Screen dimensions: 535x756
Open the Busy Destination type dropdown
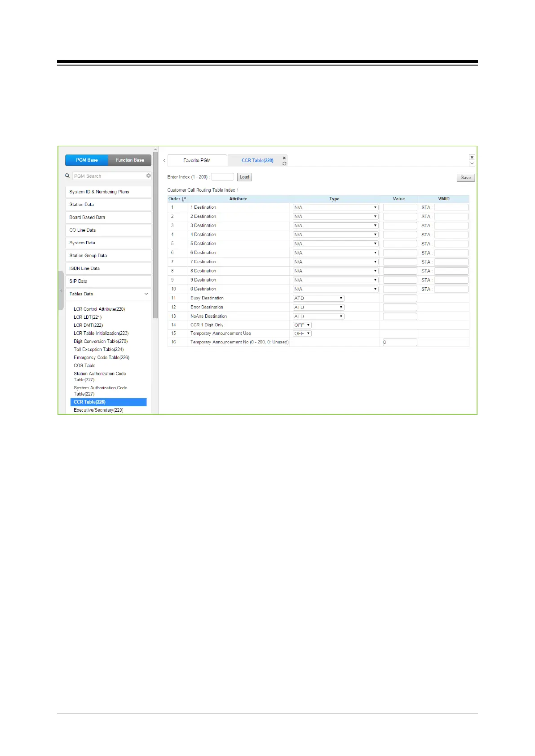pos(318,298)
